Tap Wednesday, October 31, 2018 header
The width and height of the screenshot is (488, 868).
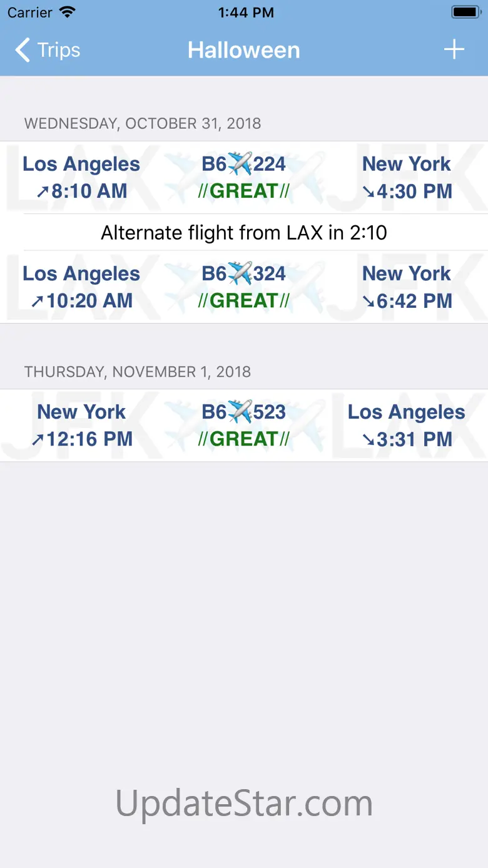(x=143, y=123)
